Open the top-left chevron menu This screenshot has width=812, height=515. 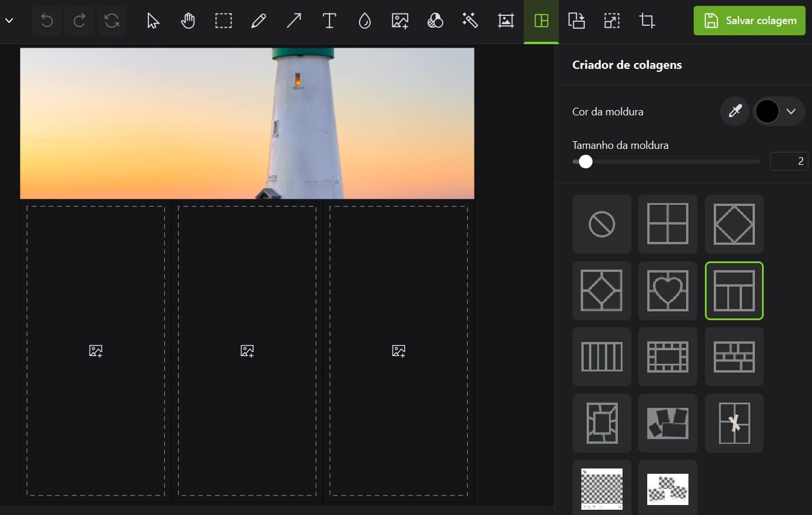[x=9, y=21]
